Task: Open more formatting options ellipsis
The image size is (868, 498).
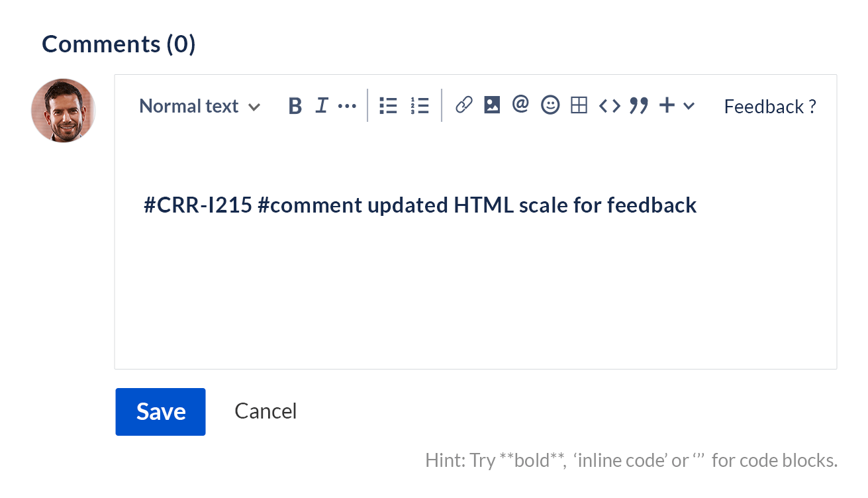Action: [x=347, y=106]
